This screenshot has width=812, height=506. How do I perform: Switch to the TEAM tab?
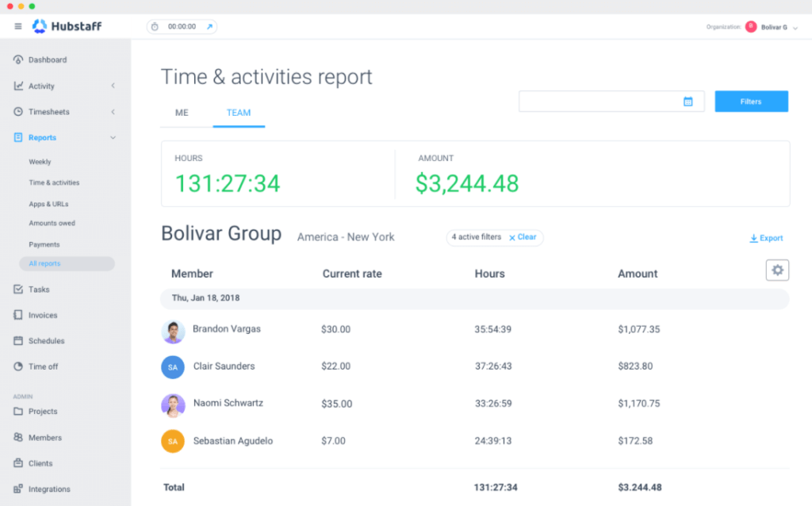click(x=239, y=113)
